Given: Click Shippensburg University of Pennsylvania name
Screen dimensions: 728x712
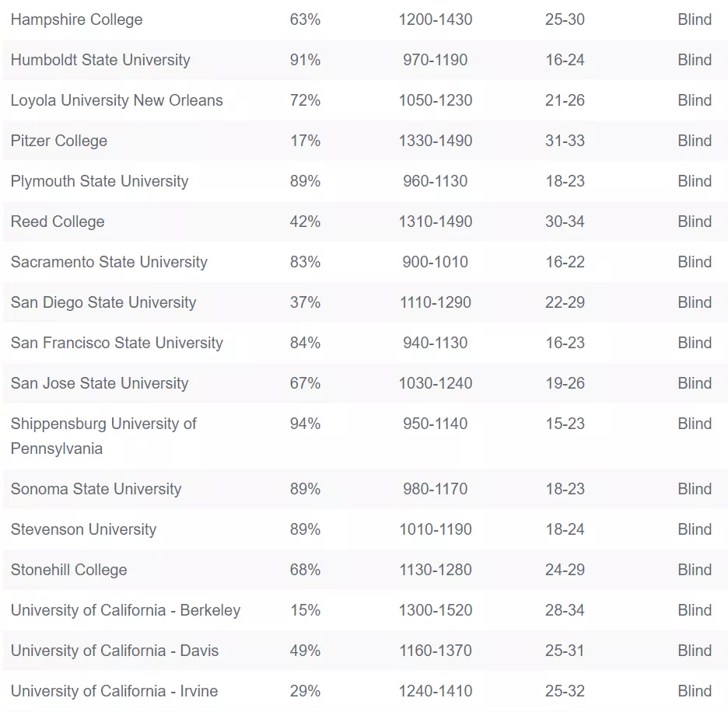Looking at the screenshot, I should (x=103, y=435).
